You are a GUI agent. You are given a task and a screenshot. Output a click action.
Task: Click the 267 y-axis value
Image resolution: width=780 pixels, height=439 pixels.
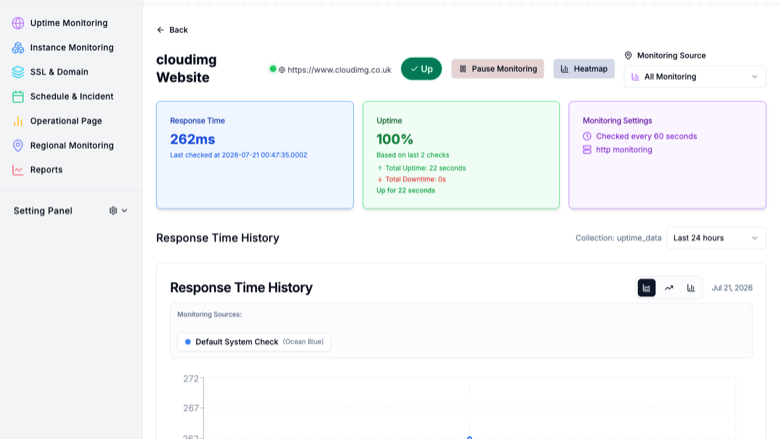(191, 408)
